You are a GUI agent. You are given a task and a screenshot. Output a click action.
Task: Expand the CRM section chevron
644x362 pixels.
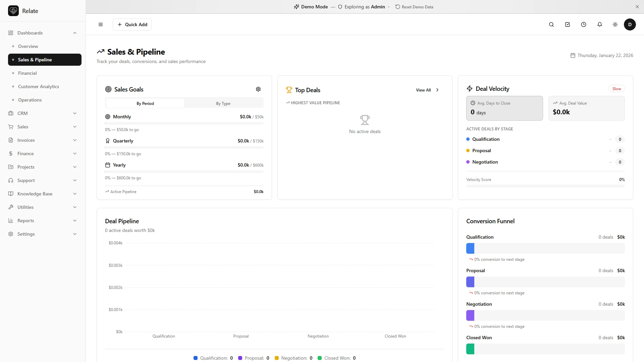coord(75,113)
